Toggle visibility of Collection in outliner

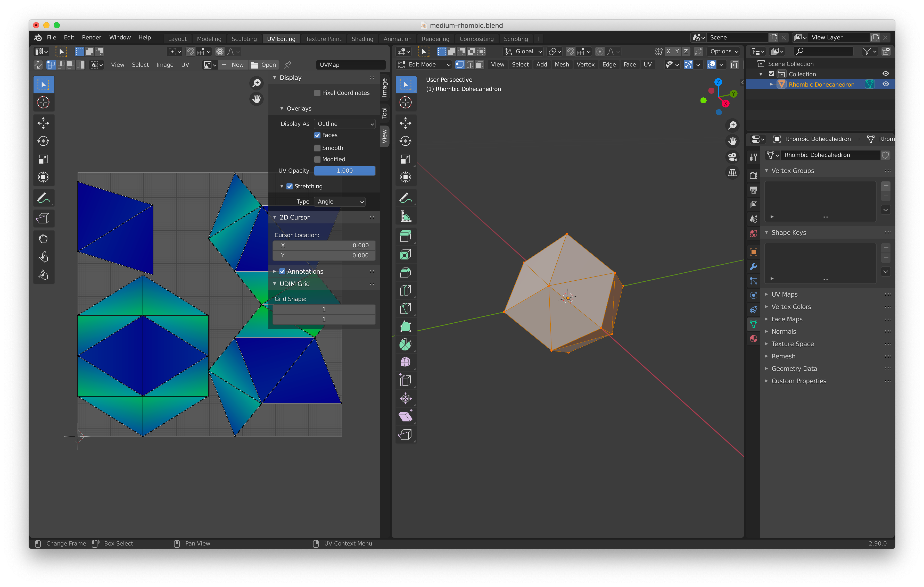click(886, 74)
